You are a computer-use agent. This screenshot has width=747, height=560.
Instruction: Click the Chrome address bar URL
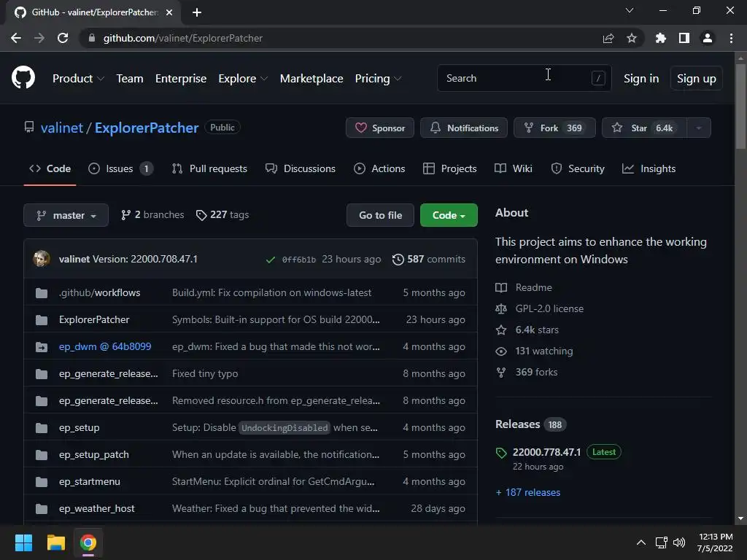(x=183, y=38)
